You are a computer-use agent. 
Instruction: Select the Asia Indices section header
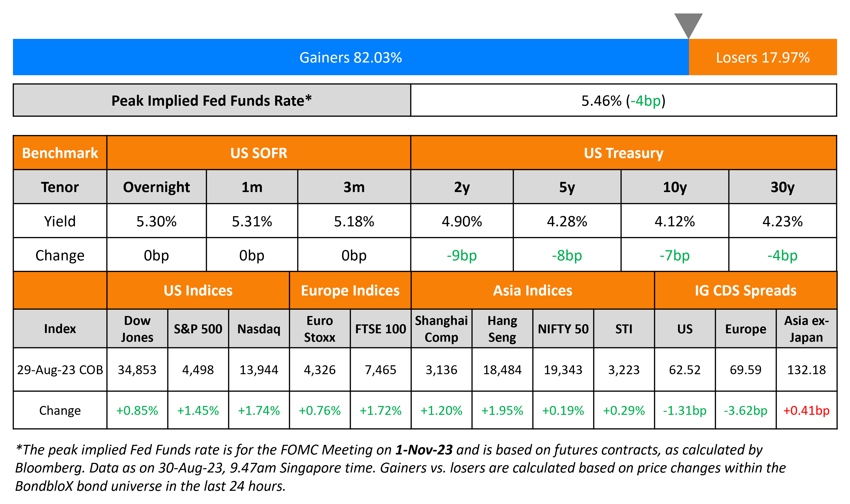pos(532,291)
